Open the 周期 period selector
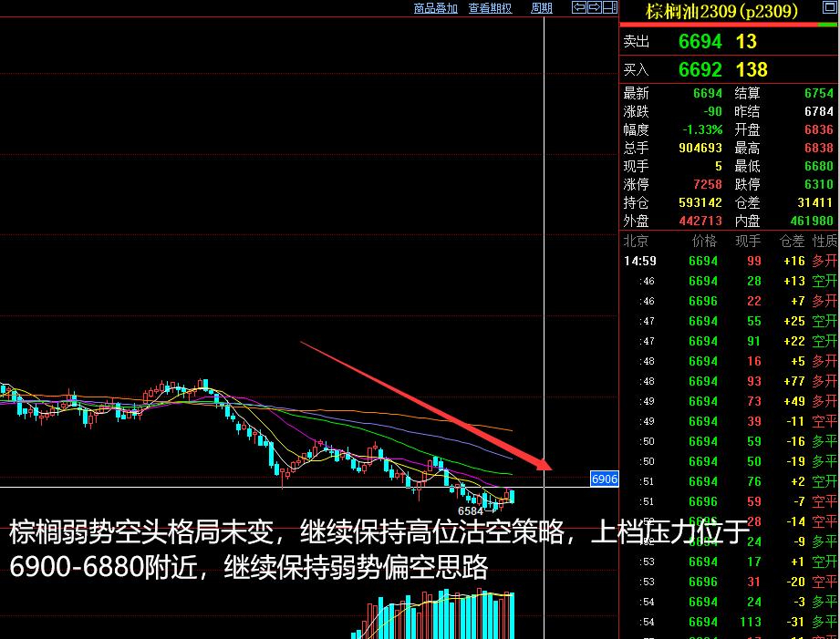The width and height of the screenshot is (840, 639). pos(542,7)
